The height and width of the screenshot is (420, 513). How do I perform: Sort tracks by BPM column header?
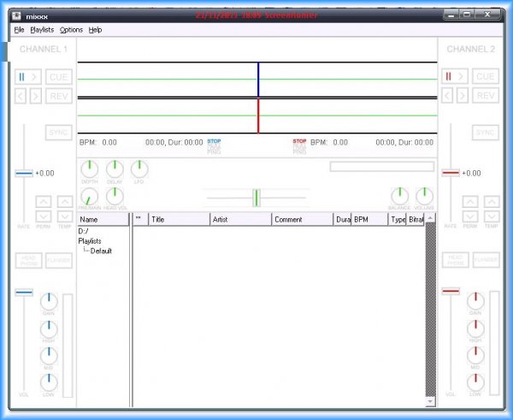click(369, 219)
